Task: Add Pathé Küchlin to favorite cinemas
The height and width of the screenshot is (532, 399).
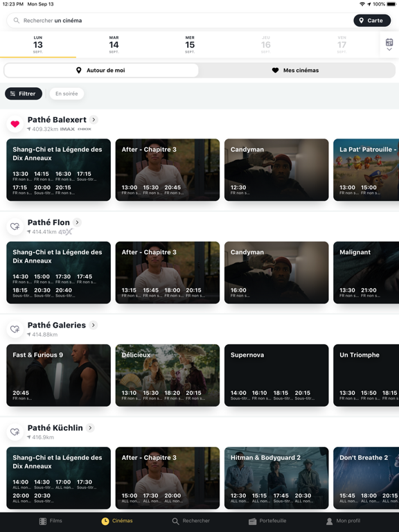Action: point(15,432)
